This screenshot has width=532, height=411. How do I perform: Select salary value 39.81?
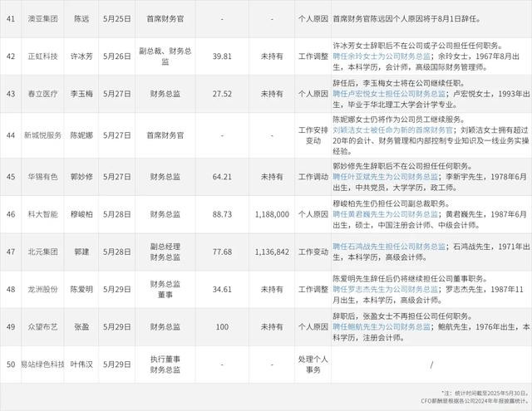click(222, 56)
